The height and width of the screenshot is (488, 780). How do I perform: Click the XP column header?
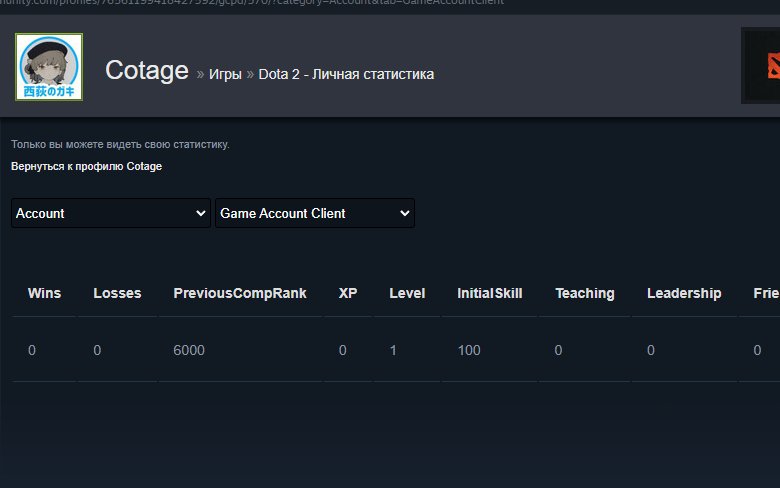click(348, 293)
